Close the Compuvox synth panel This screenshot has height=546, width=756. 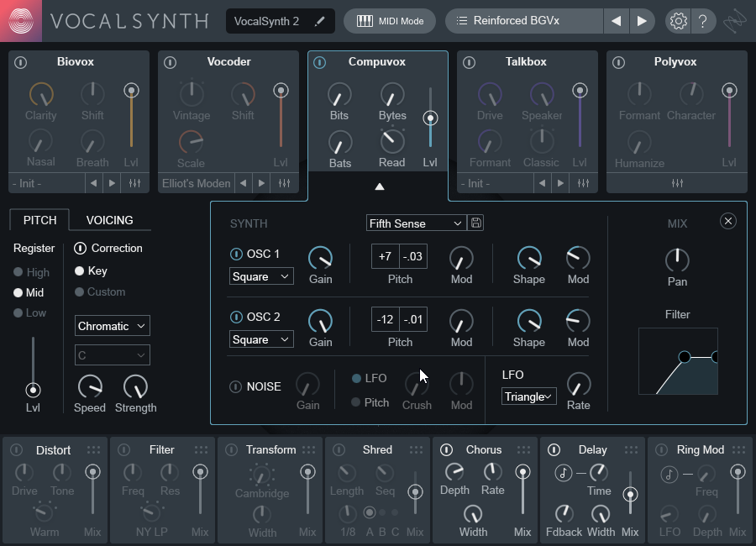point(728,221)
